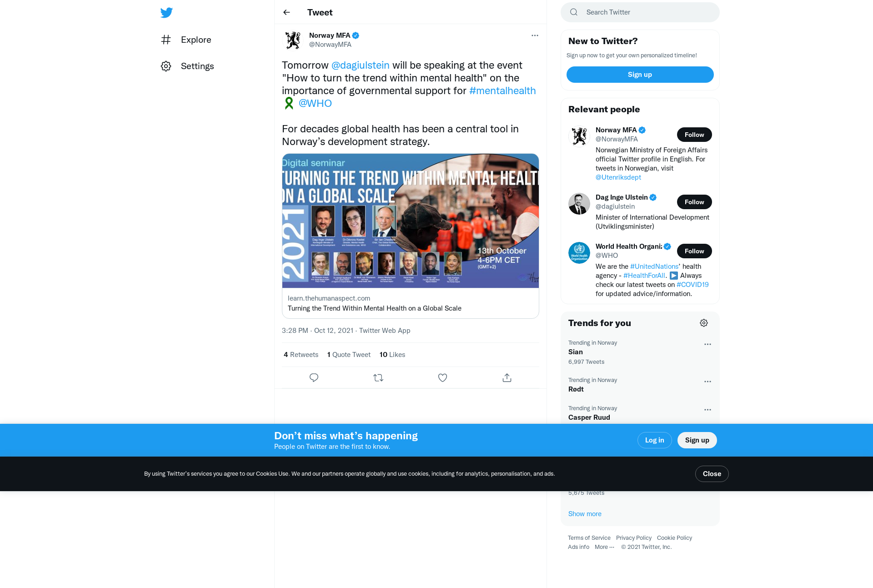Expand the More footer menu
The width and height of the screenshot is (873, 588).
coord(604,547)
